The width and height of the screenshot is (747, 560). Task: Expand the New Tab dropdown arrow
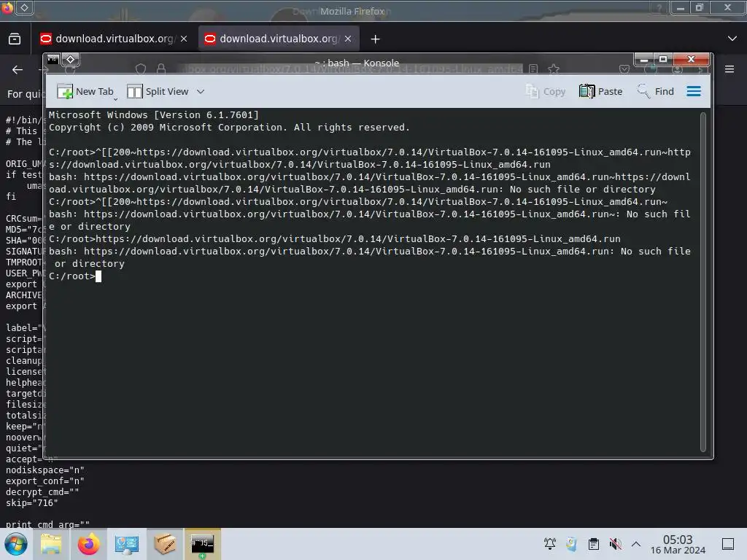(x=116, y=98)
